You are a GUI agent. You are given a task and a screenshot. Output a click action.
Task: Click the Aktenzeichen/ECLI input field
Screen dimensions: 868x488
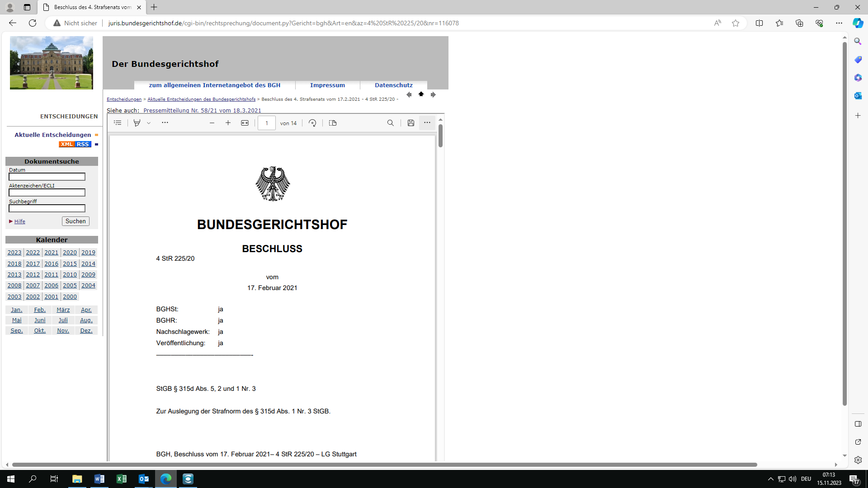click(x=47, y=192)
